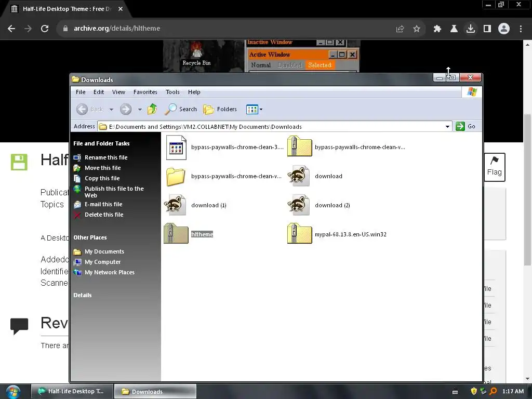Click the Windows Start orb

(13, 392)
